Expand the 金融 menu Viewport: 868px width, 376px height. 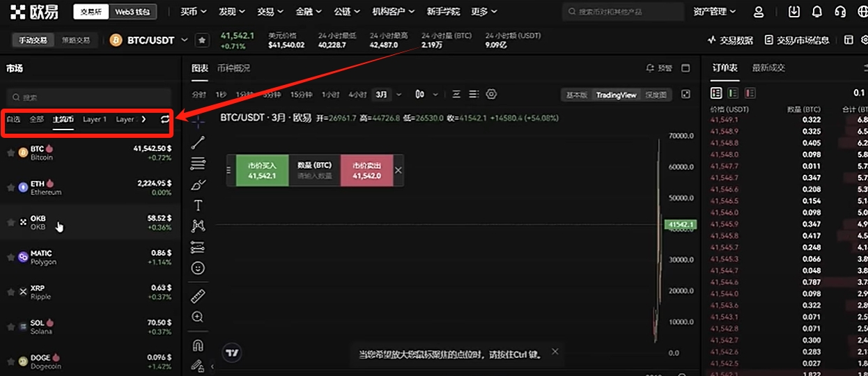(308, 12)
